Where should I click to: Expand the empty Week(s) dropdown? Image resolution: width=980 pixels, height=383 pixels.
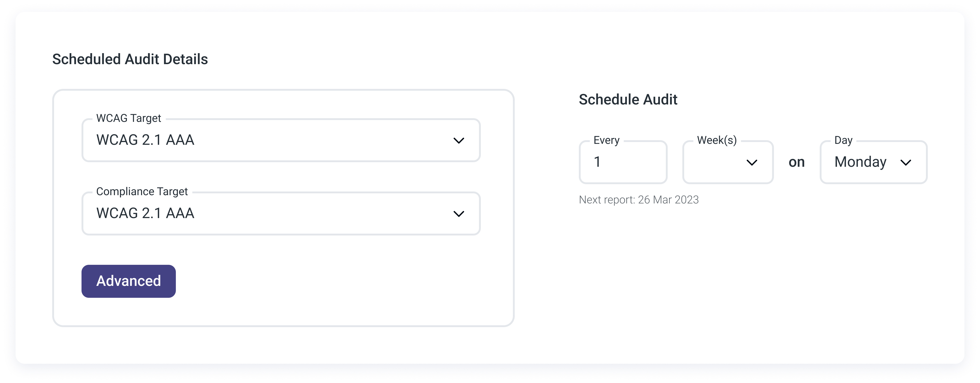tap(727, 162)
